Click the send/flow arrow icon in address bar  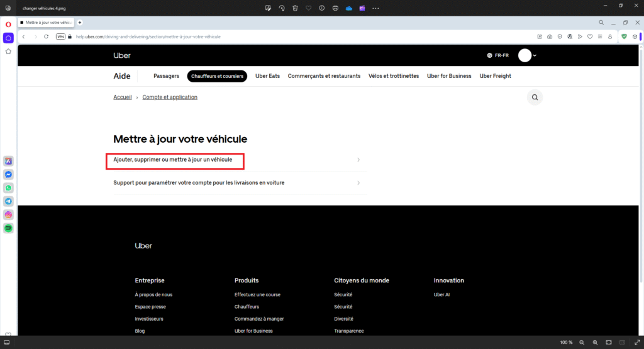coord(580,36)
